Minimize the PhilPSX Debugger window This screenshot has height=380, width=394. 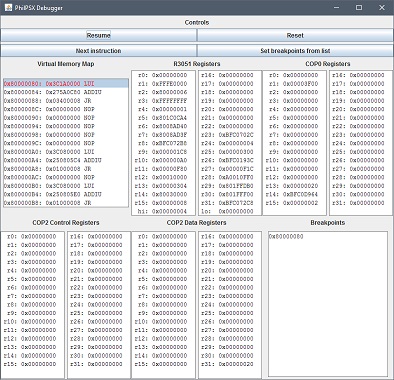(337, 7)
